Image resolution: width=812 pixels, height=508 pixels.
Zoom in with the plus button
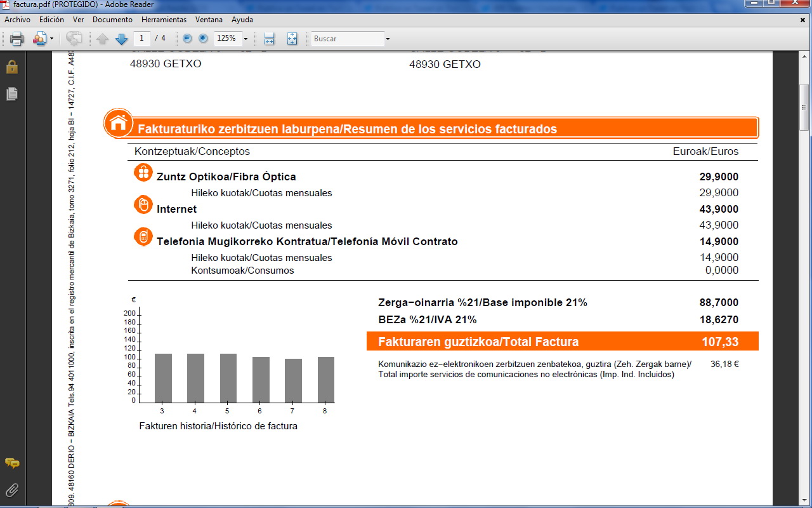coord(203,38)
